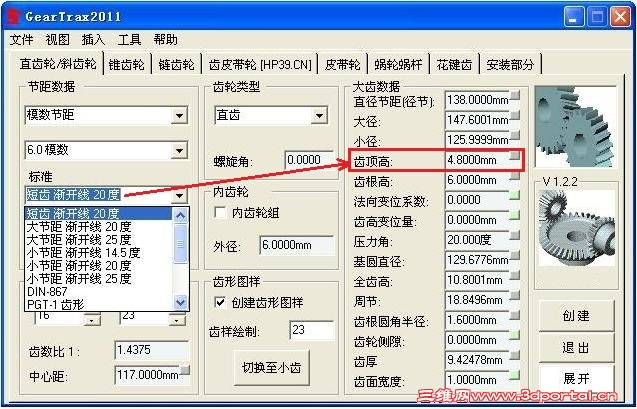The height and width of the screenshot is (409, 637).
Task: Toggle the small box beside 压力角
Action: point(515,235)
